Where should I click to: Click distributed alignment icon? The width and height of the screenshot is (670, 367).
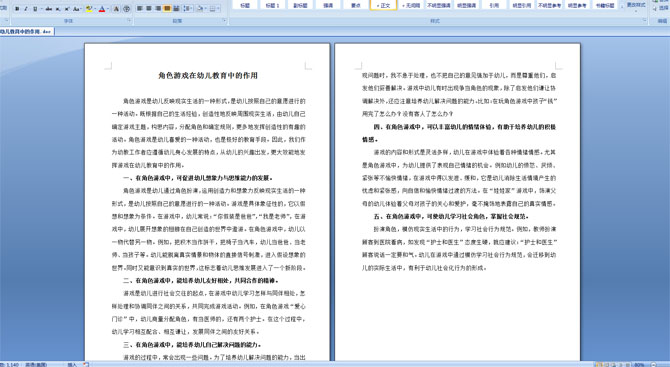coord(176,9)
